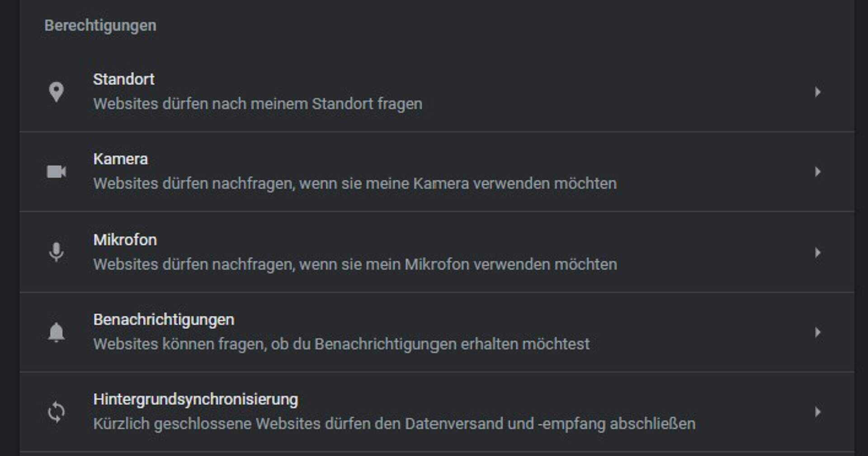Click the Berechtigungen section heading
Screen dimensions: 868x456
100,26
